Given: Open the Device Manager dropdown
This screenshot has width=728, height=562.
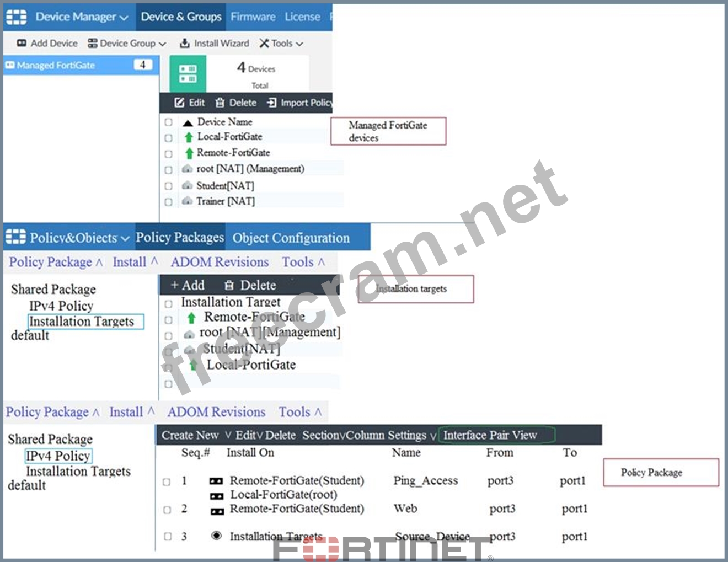Looking at the screenshot, I should click(82, 17).
